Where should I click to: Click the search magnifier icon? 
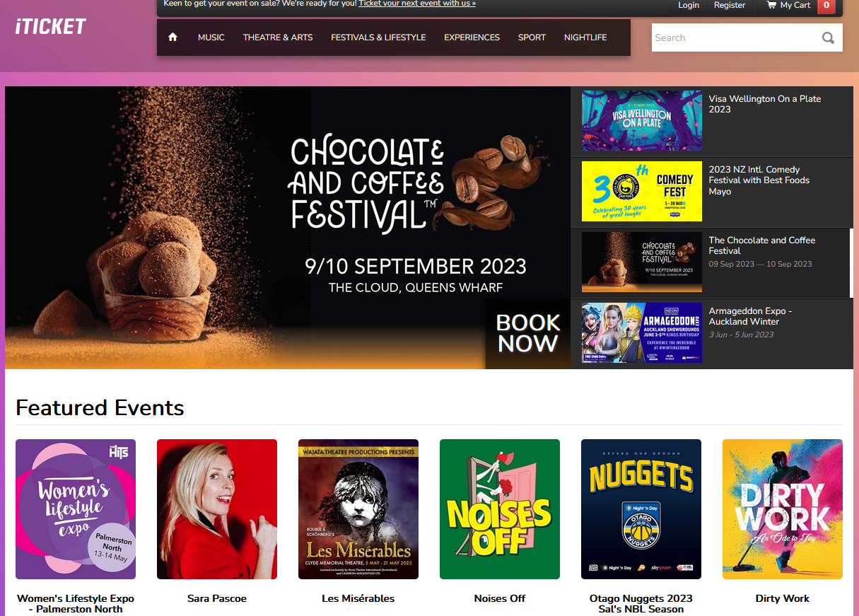(828, 38)
